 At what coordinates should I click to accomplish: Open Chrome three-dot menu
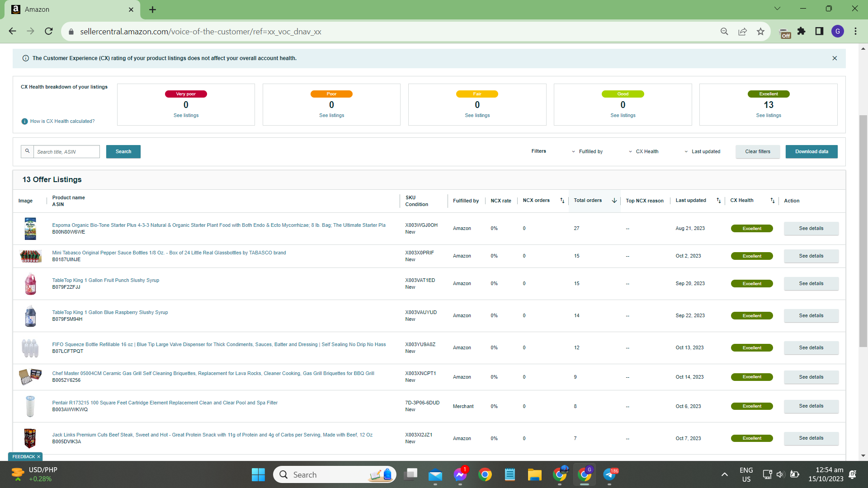coord(855,31)
